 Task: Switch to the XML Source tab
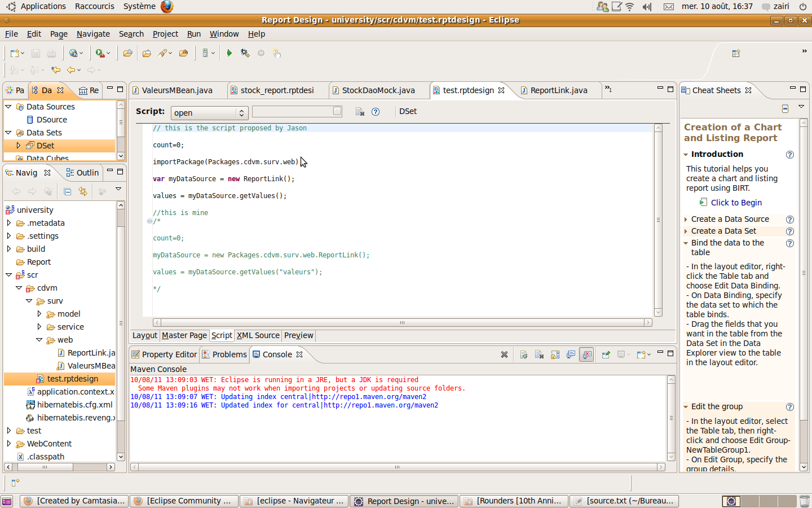[x=258, y=335]
